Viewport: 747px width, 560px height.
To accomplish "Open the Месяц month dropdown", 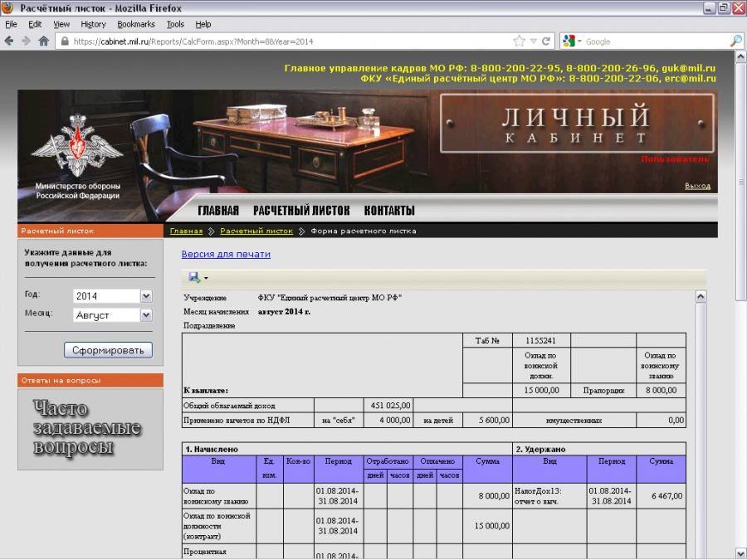I will click(112, 314).
